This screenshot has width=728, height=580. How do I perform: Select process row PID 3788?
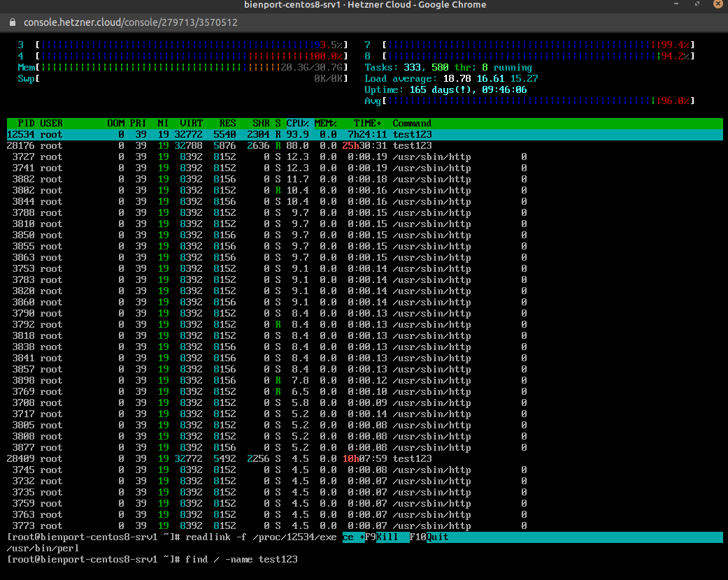pos(364,213)
